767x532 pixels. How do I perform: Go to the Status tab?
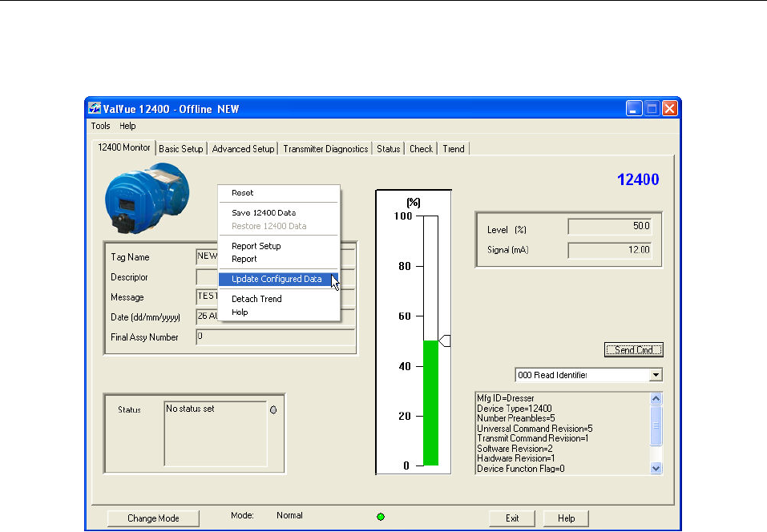389,149
